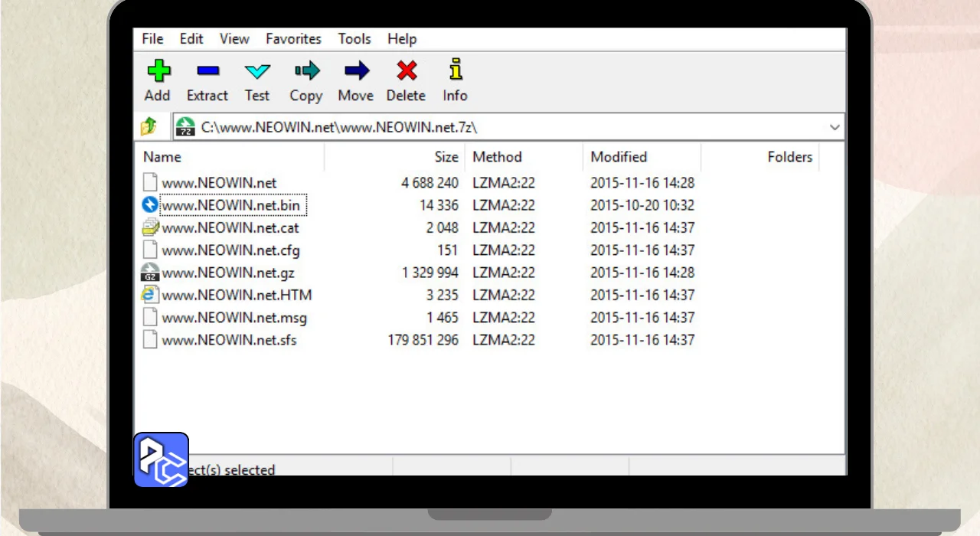Image resolution: width=980 pixels, height=536 pixels.
Task: Click the file icon of www.NEOWIN.net.sfs
Action: 150,339
